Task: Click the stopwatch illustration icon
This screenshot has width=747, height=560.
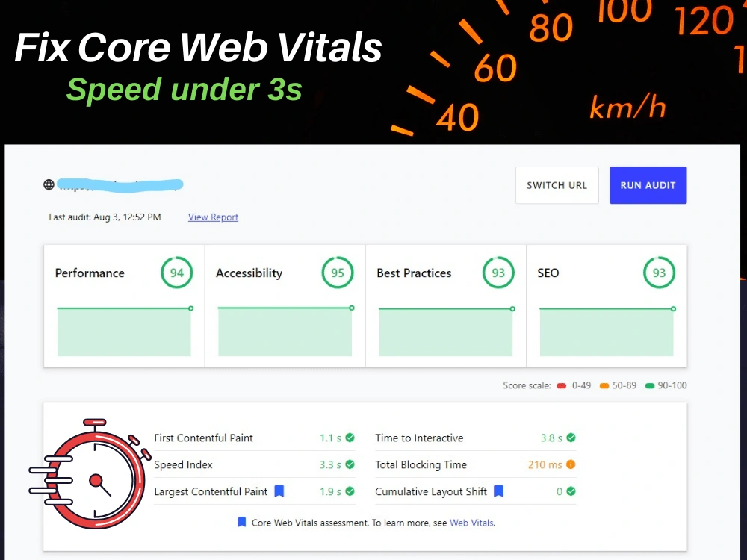Action: [90, 474]
